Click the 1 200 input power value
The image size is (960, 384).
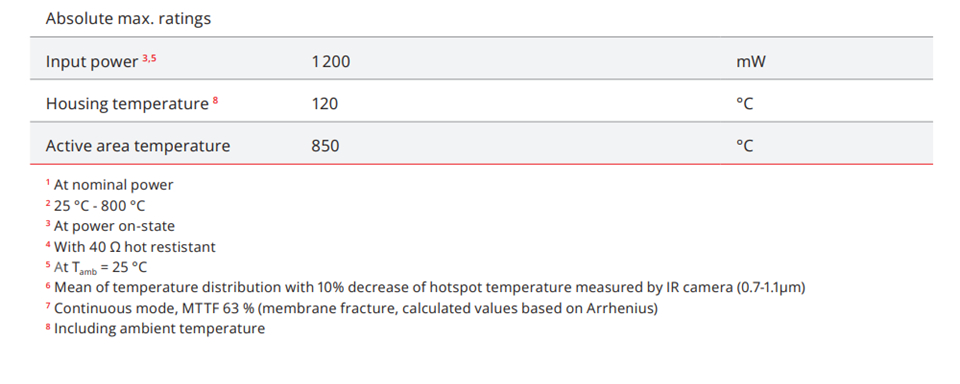tap(331, 62)
